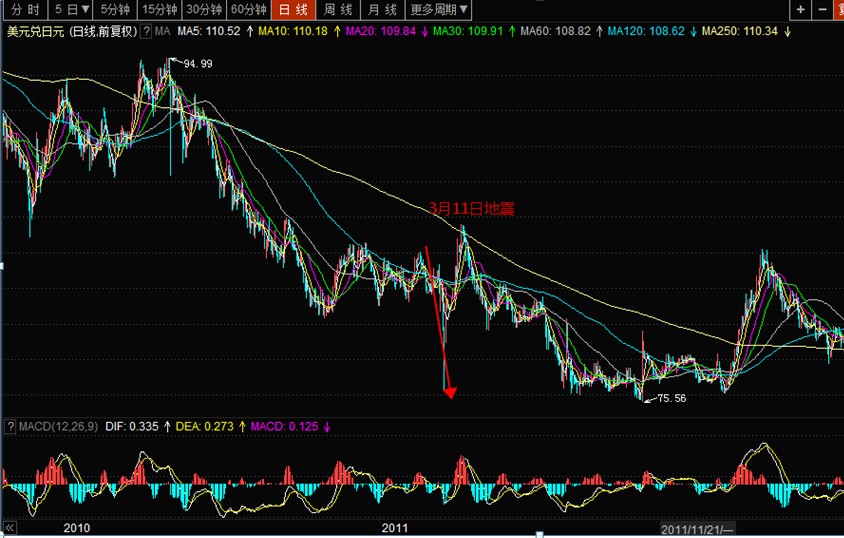Select the 周线 weekly chart tab
The width and height of the screenshot is (844, 538).
click(x=338, y=10)
